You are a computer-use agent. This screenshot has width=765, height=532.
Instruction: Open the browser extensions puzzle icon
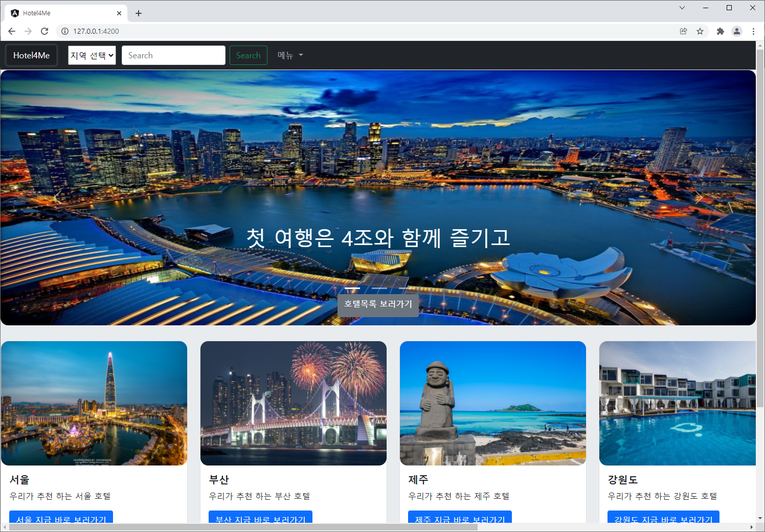coord(721,31)
